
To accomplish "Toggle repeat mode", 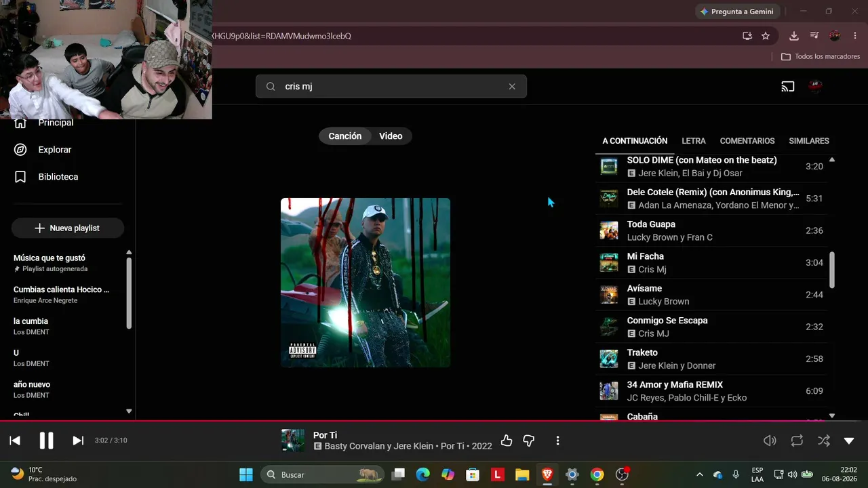I will [x=797, y=441].
